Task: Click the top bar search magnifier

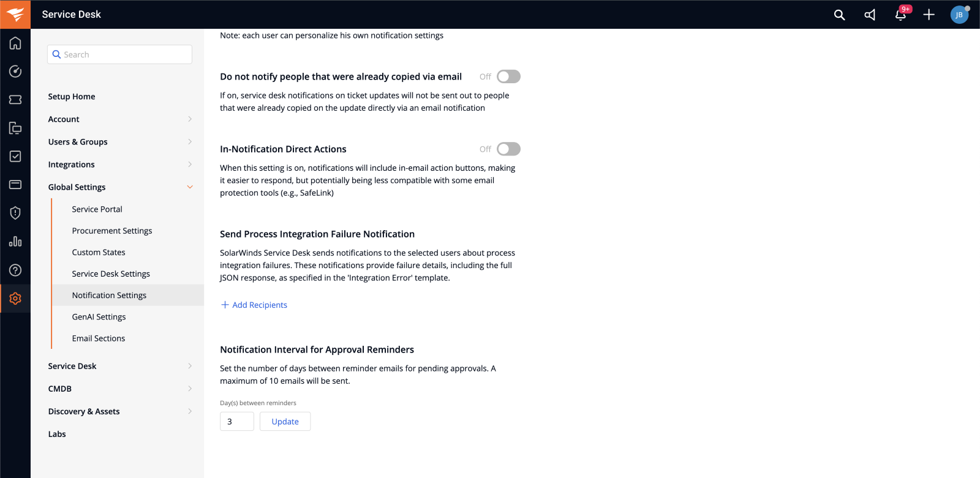Action: (840, 15)
